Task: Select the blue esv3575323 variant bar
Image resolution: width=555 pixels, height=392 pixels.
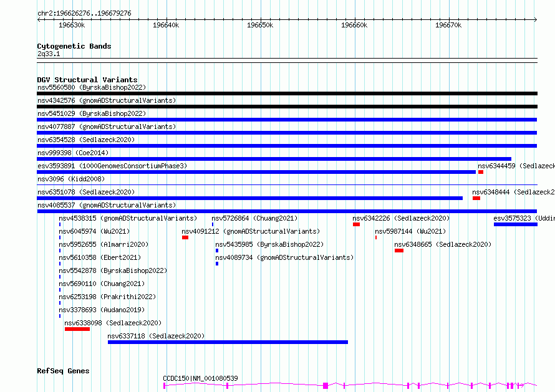Action: coord(516,224)
